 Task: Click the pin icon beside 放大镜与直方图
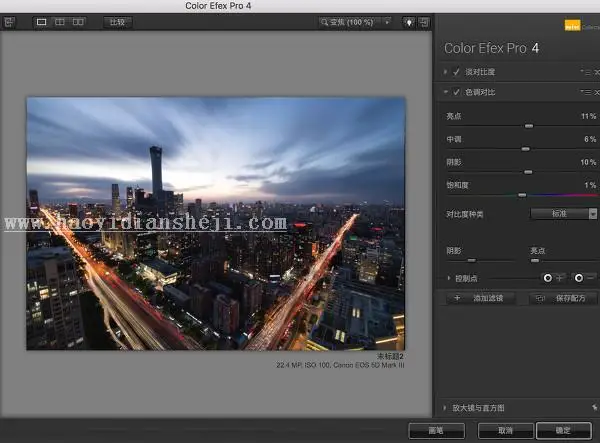(x=594, y=407)
